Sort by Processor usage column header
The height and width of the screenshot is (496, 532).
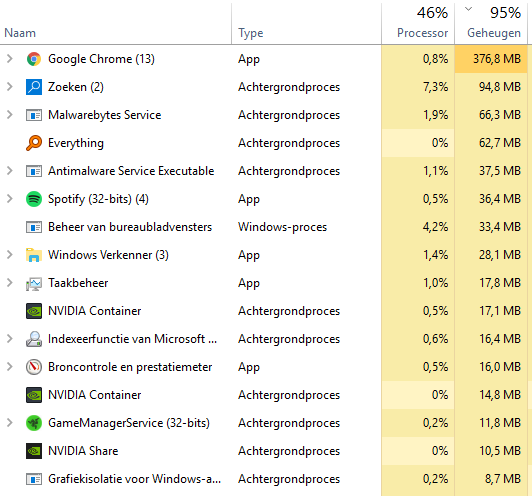coord(418,24)
